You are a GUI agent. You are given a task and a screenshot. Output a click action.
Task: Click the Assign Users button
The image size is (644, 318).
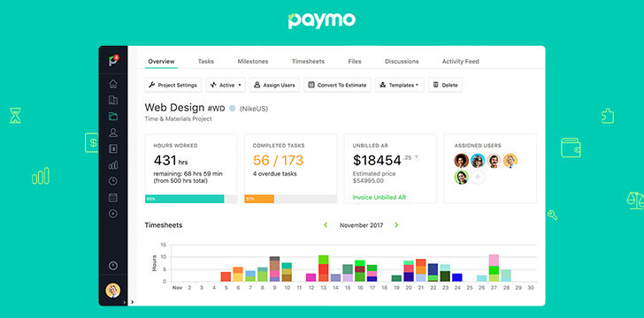pyautogui.click(x=274, y=85)
